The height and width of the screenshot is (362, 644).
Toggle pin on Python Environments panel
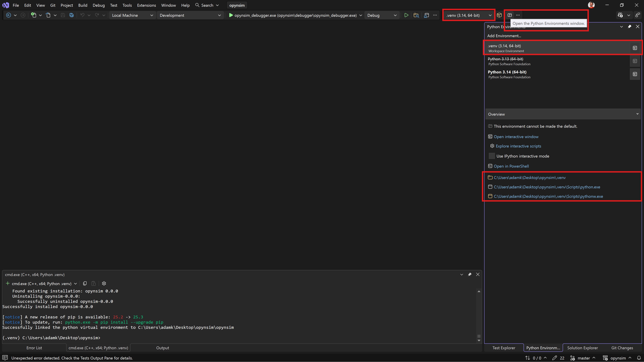point(630,26)
